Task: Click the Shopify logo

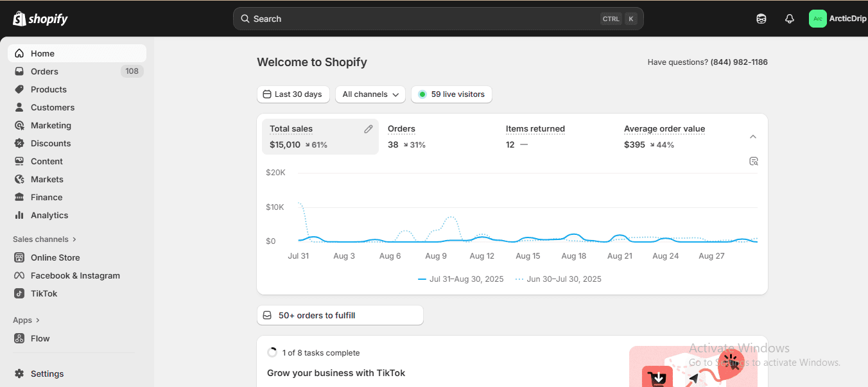Action: [x=40, y=19]
